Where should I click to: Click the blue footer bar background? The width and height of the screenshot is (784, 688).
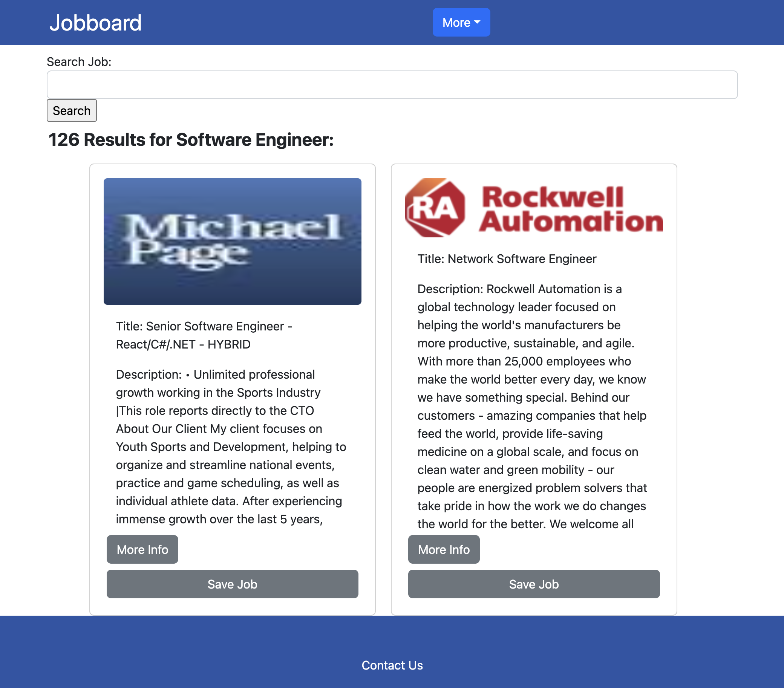[x=153, y=652]
